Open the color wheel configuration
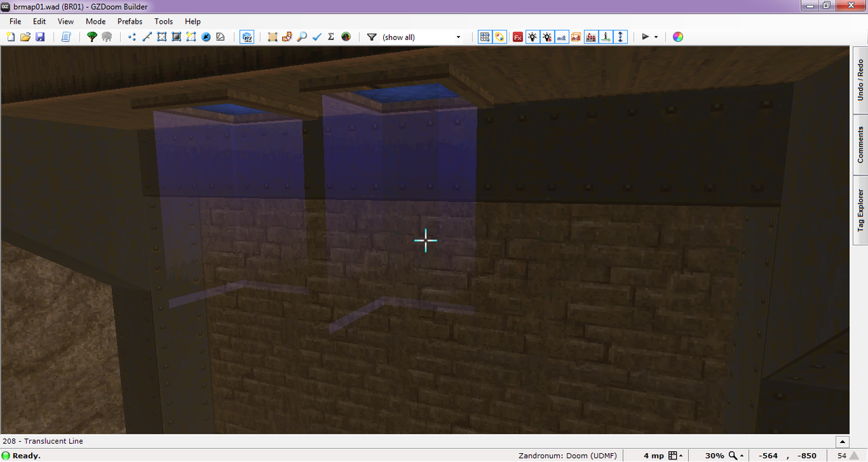This screenshot has width=868, height=462. click(677, 37)
